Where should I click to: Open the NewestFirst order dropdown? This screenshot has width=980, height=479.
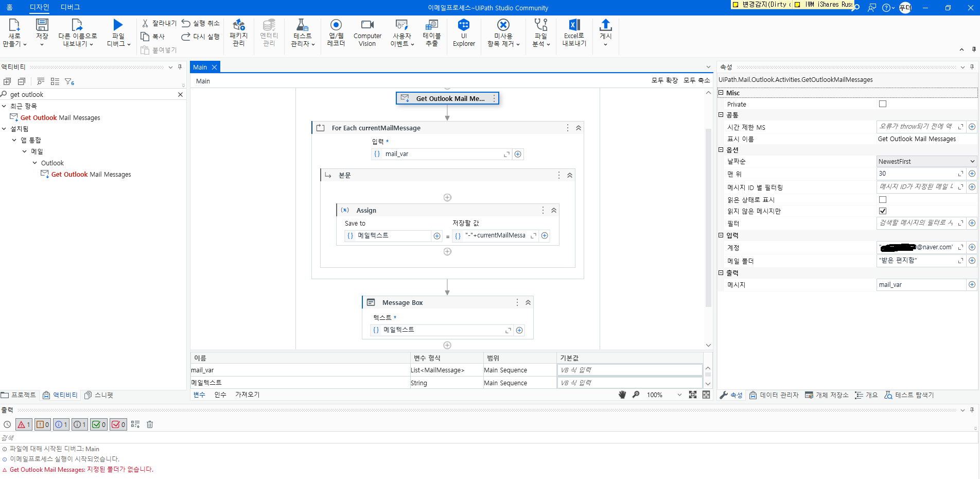(926, 161)
